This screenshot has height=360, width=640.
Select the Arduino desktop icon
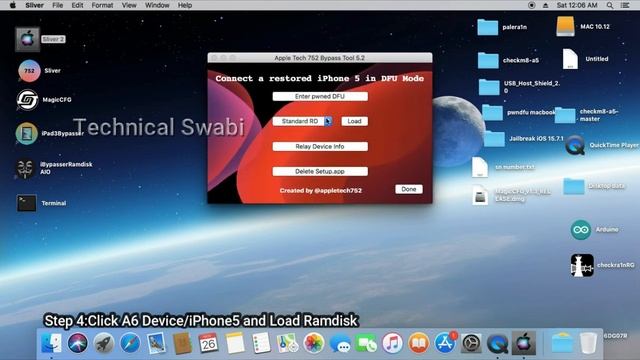coord(581,230)
